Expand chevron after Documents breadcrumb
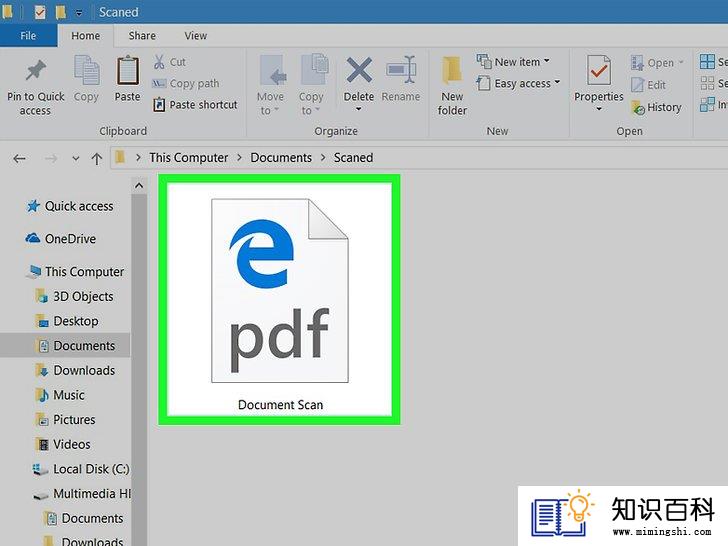The height and width of the screenshot is (546, 728). tap(323, 158)
